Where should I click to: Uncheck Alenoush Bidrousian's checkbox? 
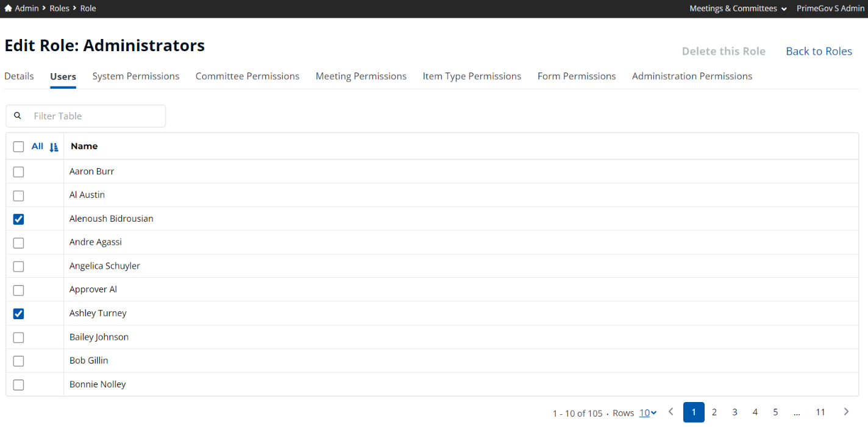tap(18, 219)
